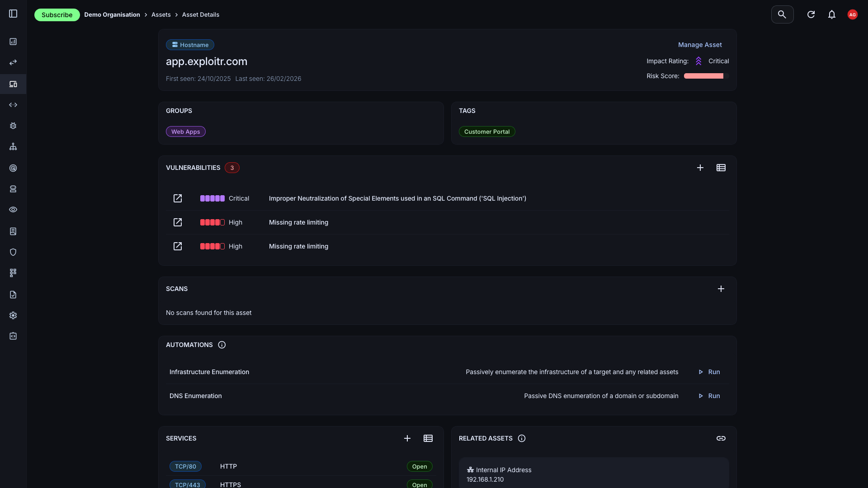Click the green Subscribe button
This screenshot has width=868, height=488.
(x=57, y=14)
